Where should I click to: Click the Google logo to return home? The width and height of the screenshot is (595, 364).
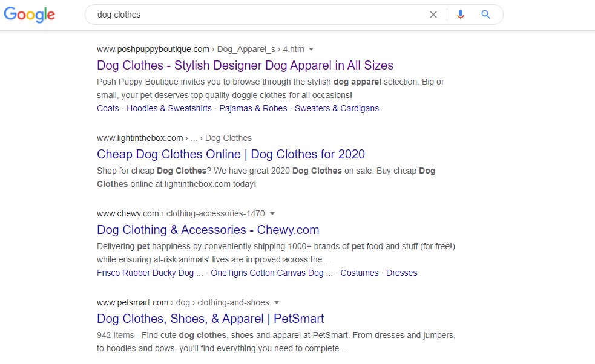pos(29,15)
